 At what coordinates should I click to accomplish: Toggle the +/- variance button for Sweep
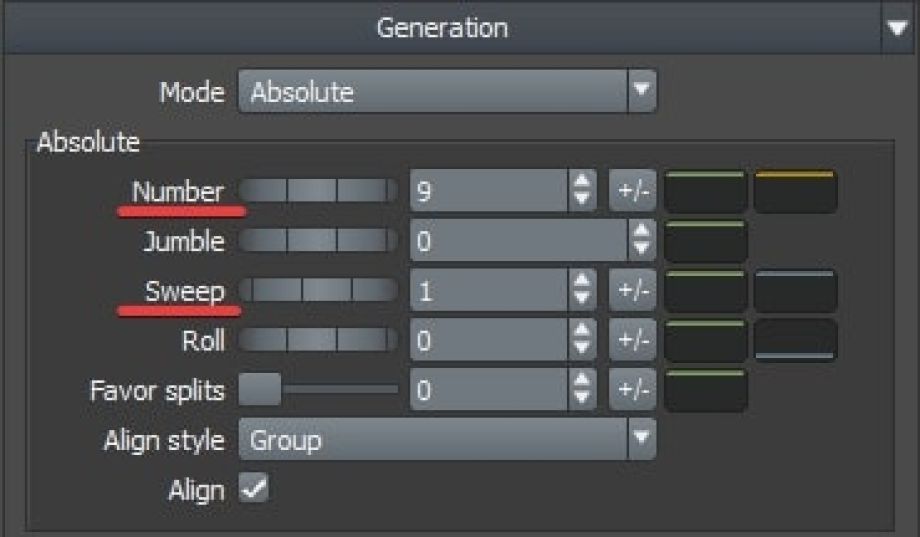click(632, 290)
